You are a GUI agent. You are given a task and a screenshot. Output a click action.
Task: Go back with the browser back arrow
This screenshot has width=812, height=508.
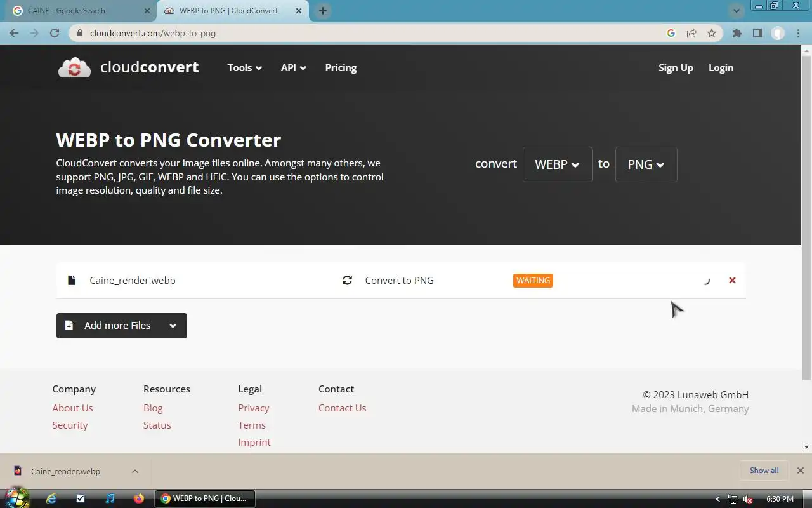14,33
